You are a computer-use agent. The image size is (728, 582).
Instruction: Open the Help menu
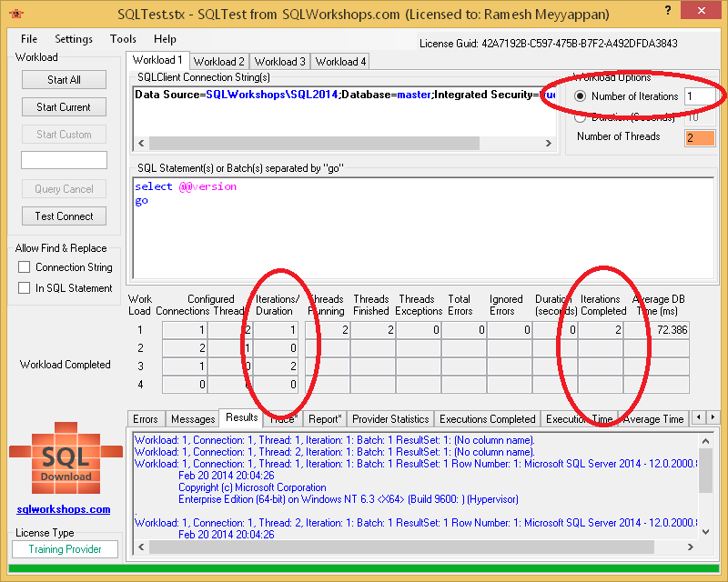[x=165, y=39]
